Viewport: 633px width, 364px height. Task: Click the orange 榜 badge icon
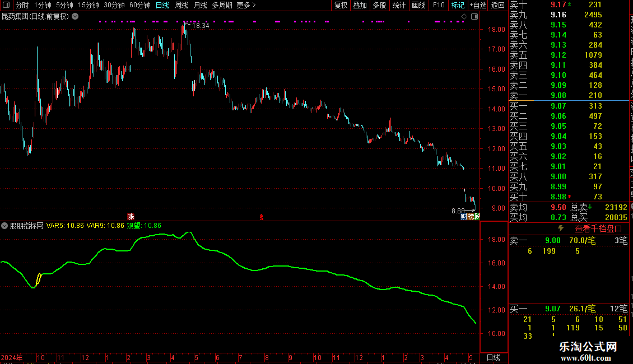[471, 217]
